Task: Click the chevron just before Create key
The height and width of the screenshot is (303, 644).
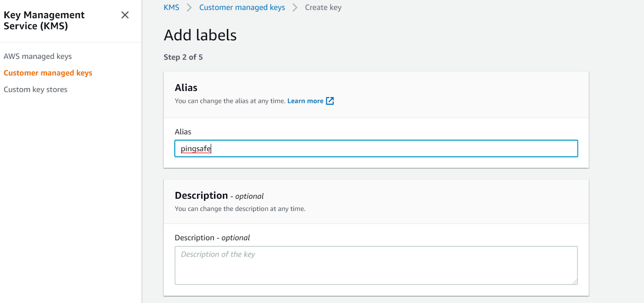Action: pos(295,8)
